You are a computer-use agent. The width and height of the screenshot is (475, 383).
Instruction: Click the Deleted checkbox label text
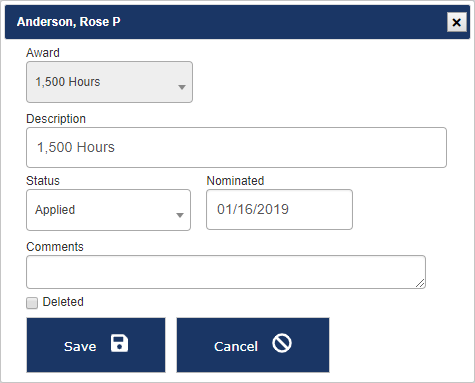(x=63, y=302)
